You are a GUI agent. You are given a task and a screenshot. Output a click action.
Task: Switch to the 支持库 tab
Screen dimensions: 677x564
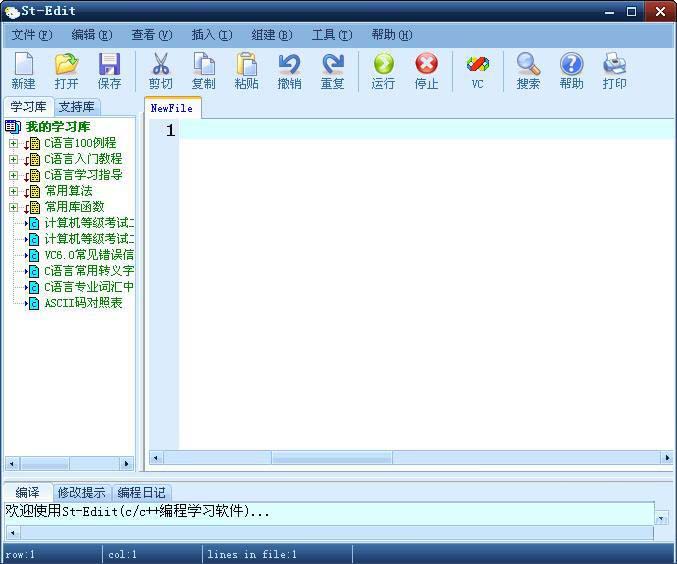76,107
